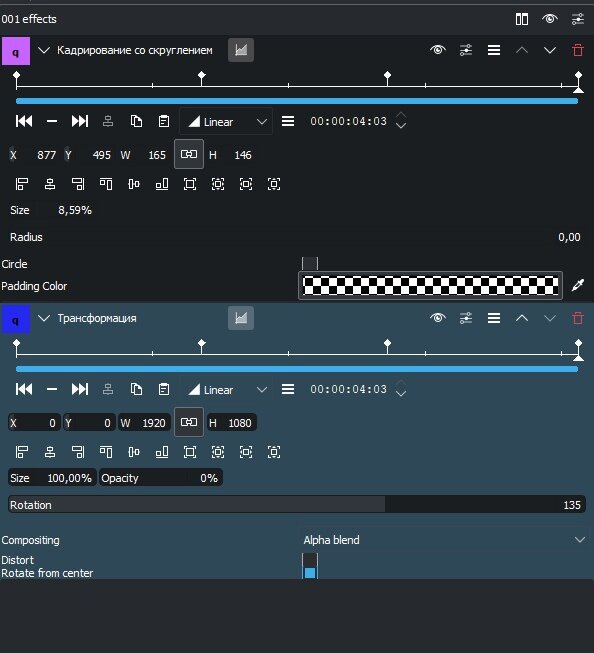Toggle aspect ratio lock in Трансформация
The width and height of the screenshot is (594, 653).
189,422
